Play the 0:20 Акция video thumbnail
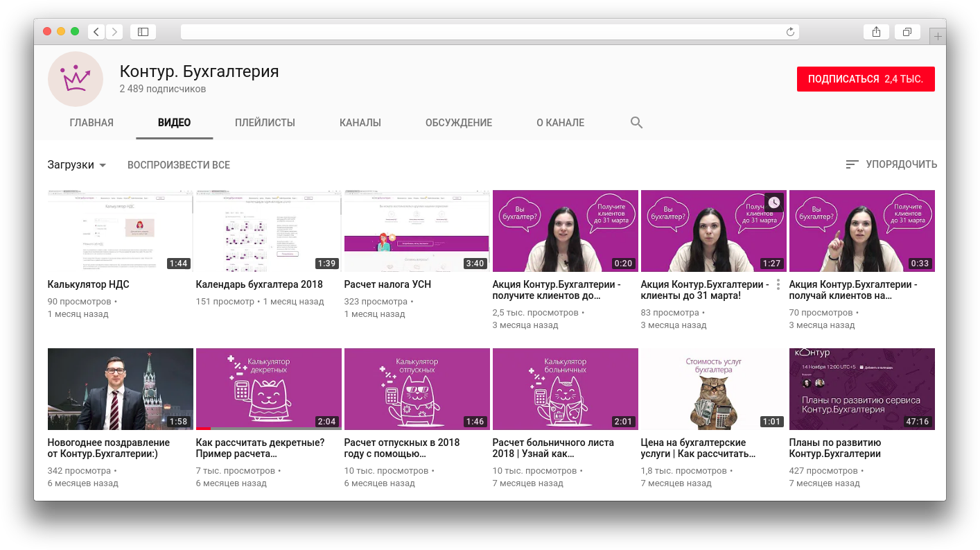Viewport: 980px width, 550px height. [566, 231]
